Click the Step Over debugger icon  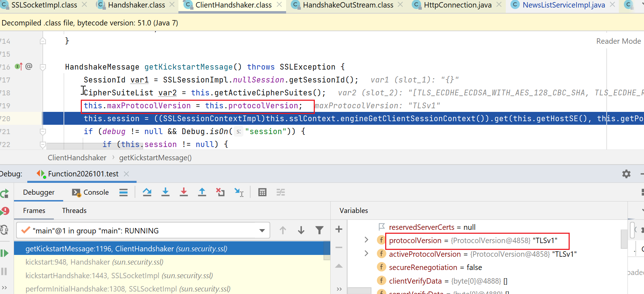(147, 193)
